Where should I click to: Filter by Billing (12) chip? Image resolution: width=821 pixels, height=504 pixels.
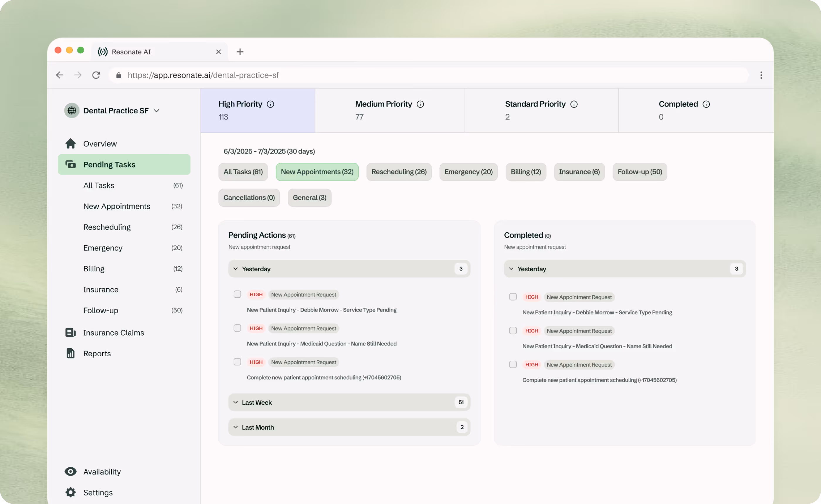(x=526, y=172)
